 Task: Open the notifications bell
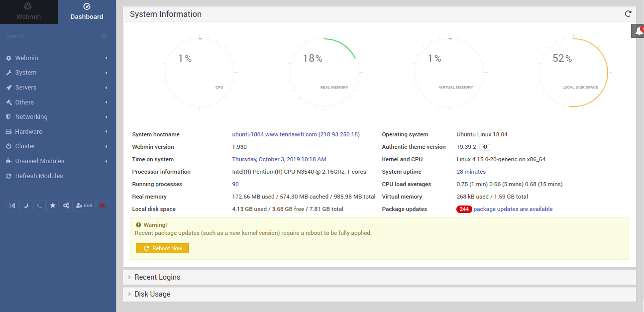click(639, 31)
